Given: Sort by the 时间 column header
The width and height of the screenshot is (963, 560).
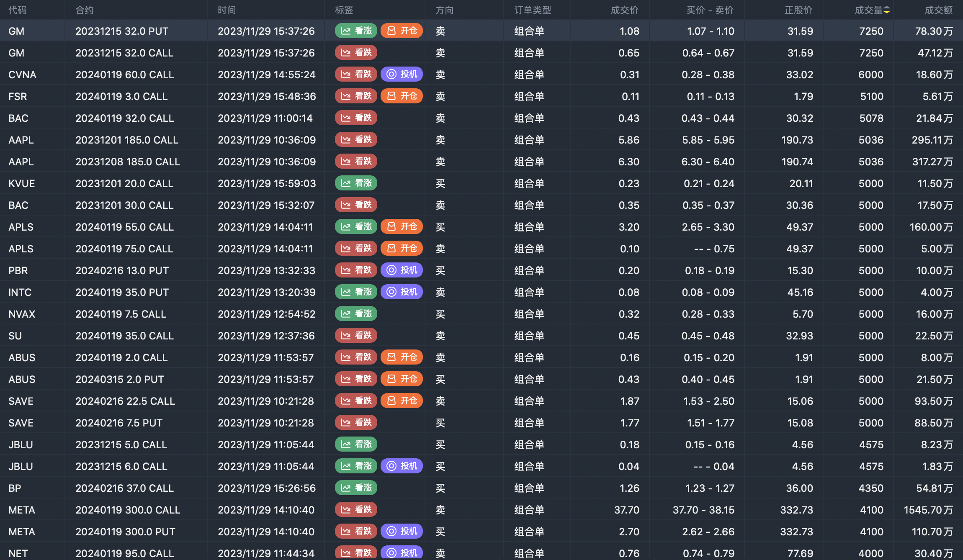Looking at the screenshot, I should 227,10.
